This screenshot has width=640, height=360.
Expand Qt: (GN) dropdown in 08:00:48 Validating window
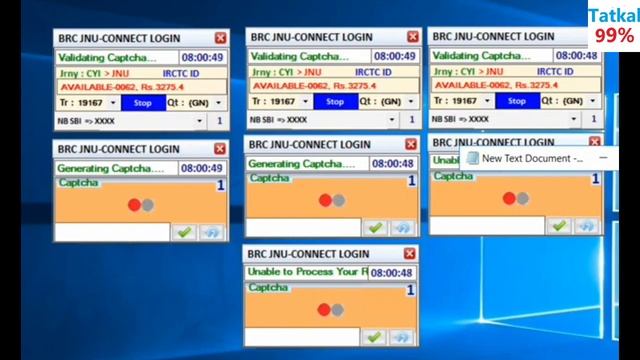click(593, 101)
